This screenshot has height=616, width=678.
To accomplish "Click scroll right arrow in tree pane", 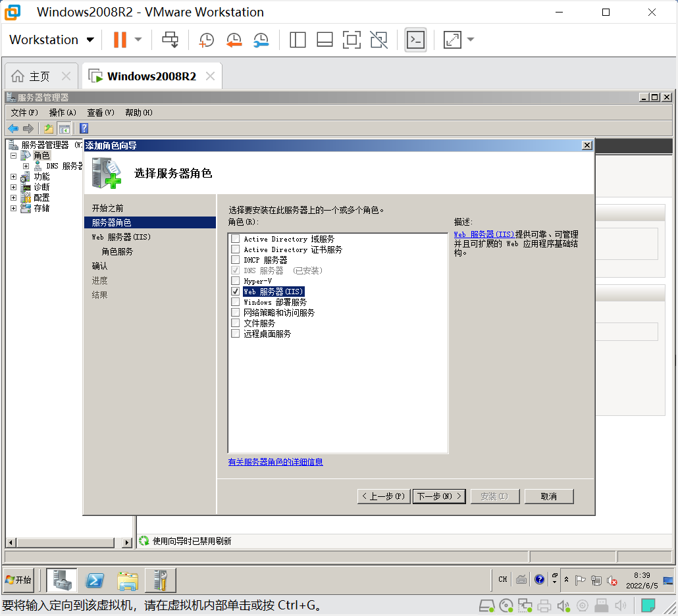I will [126, 542].
